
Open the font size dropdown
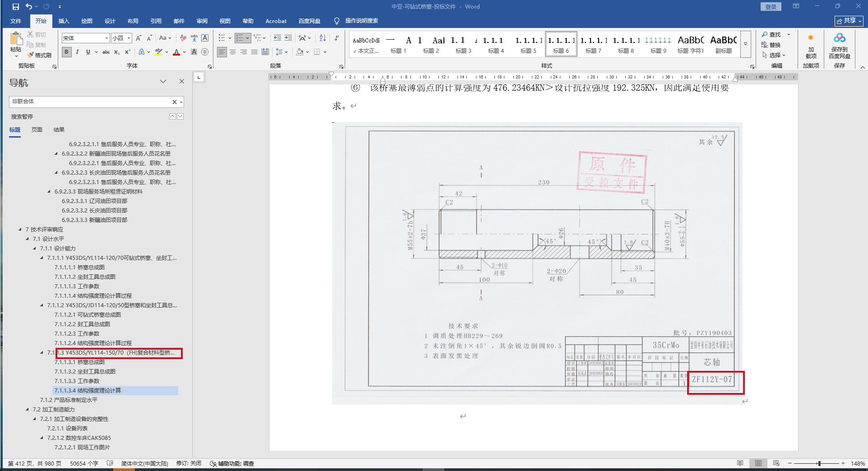129,38
